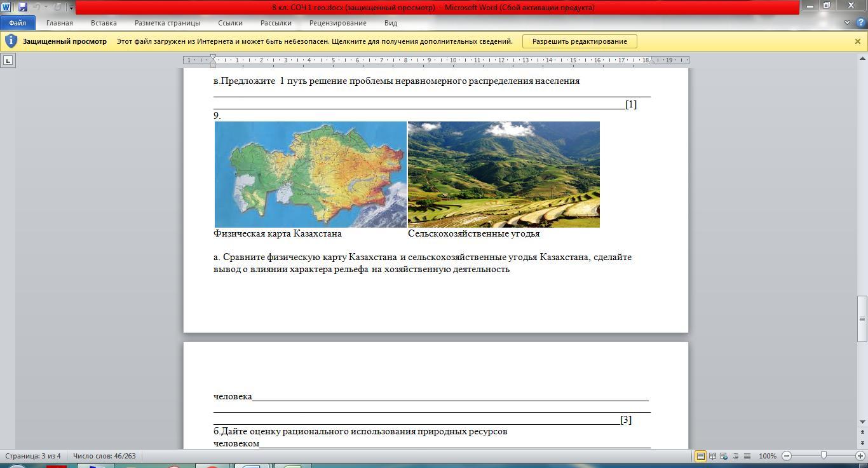This screenshot has height=468, width=868.
Task: Open the Вид ribbon tab
Action: pyautogui.click(x=391, y=23)
